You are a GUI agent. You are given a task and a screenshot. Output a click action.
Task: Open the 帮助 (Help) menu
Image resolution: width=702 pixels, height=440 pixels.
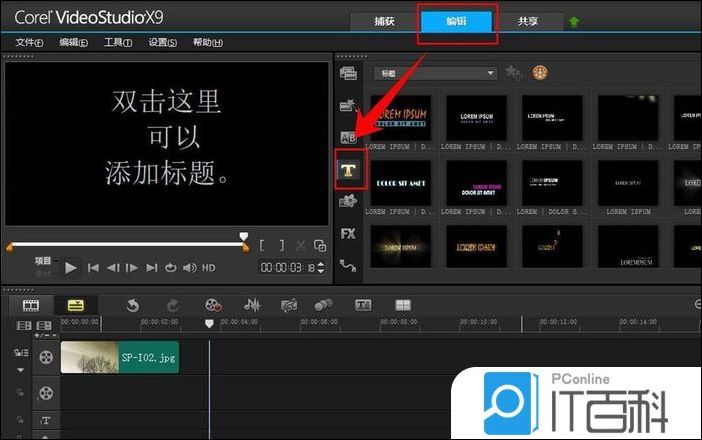[x=208, y=43]
